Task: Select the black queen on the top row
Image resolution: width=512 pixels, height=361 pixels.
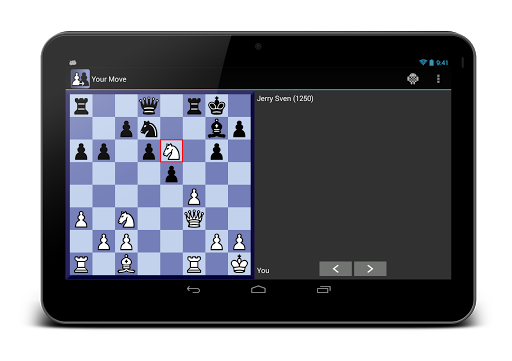Action: coord(149,106)
